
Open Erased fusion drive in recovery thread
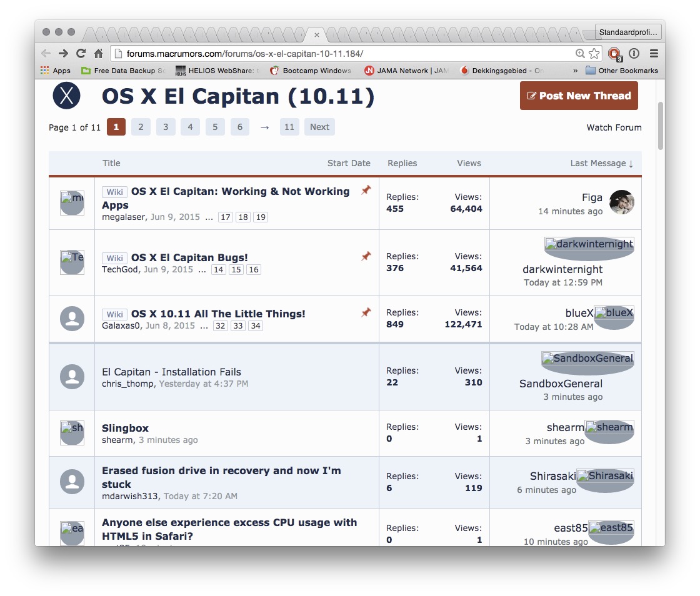coord(221,477)
